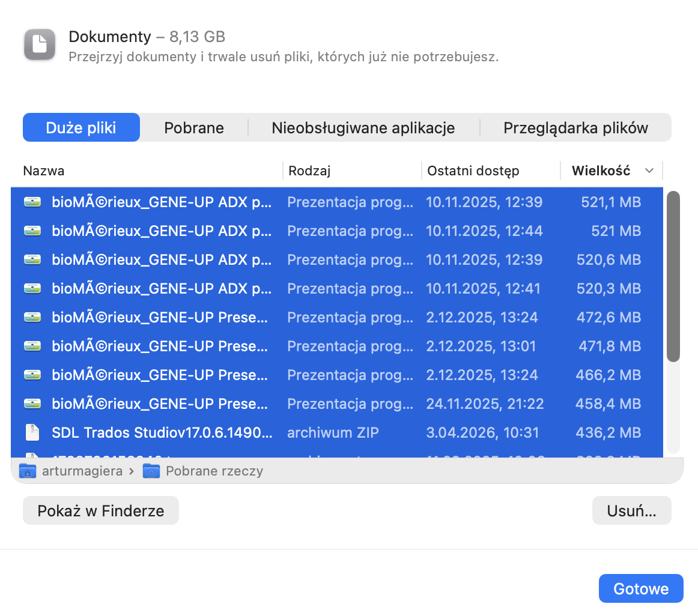Click presentation file icon of 458,4 MB row
The width and height of the screenshot is (698, 616).
pyautogui.click(x=32, y=403)
